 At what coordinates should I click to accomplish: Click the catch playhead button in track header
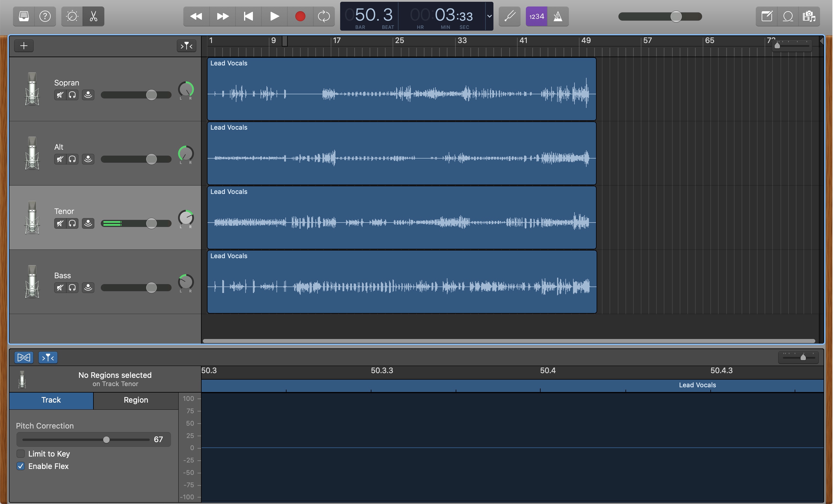186,46
